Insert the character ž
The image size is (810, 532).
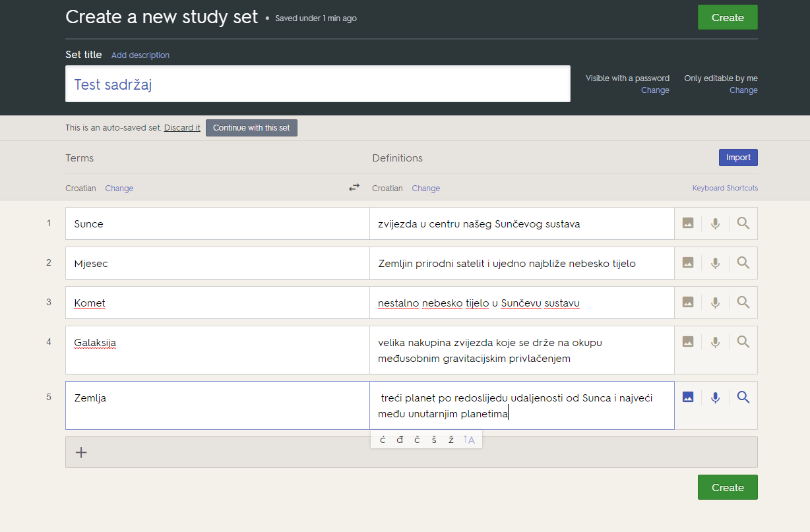(451, 440)
